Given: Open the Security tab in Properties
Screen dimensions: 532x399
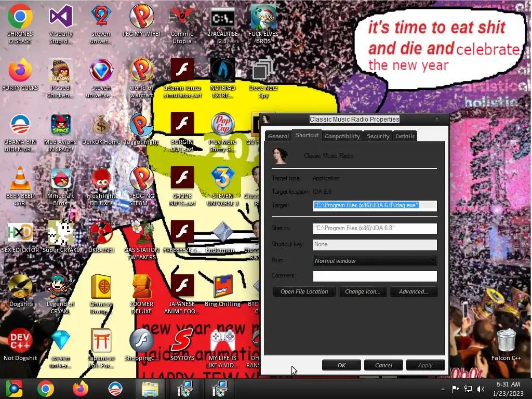Looking at the screenshot, I should click(x=378, y=136).
